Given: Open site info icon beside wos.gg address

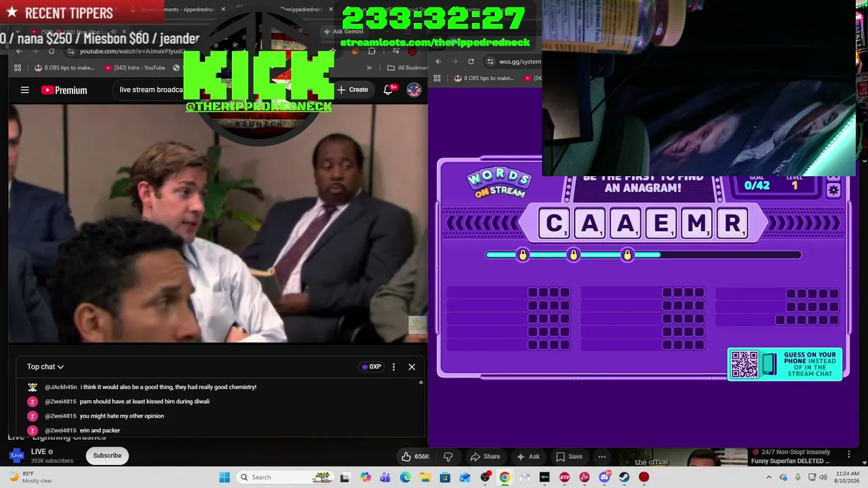Looking at the screenshot, I should (x=490, y=61).
